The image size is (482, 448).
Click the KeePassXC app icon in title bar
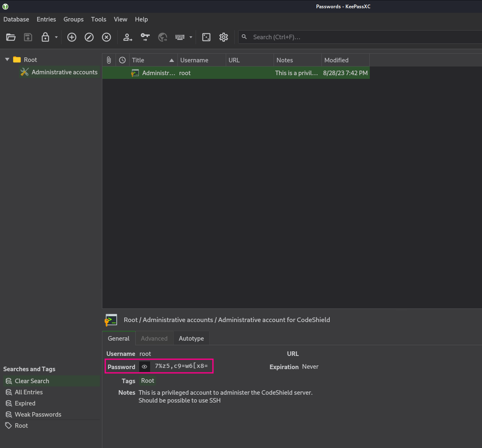(5, 6)
